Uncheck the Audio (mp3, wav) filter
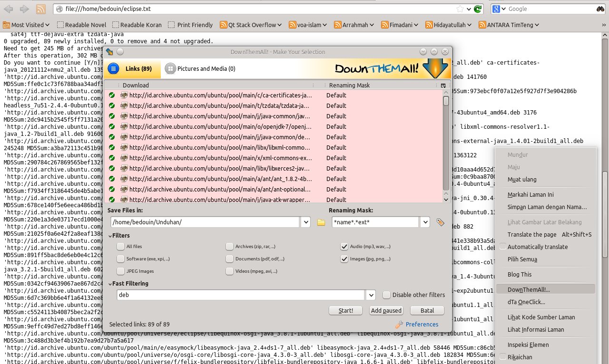 point(344,247)
